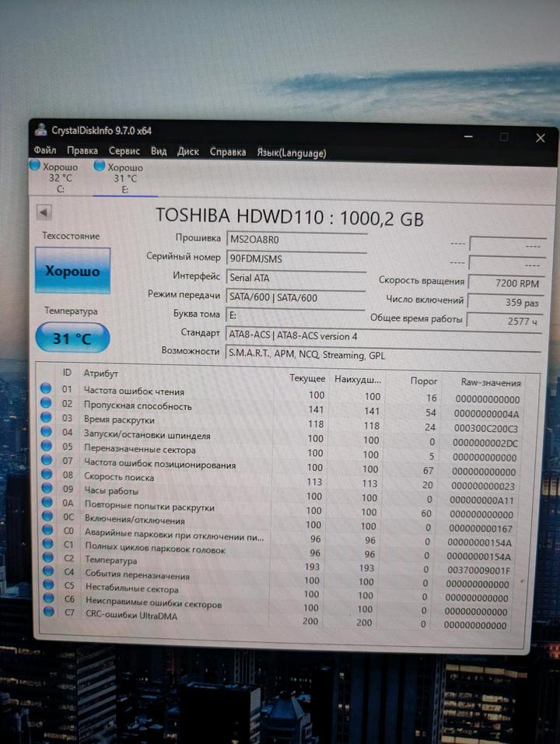Click the Текущее column header
The width and height of the screenshot is (560, 744).
[307, 379]
